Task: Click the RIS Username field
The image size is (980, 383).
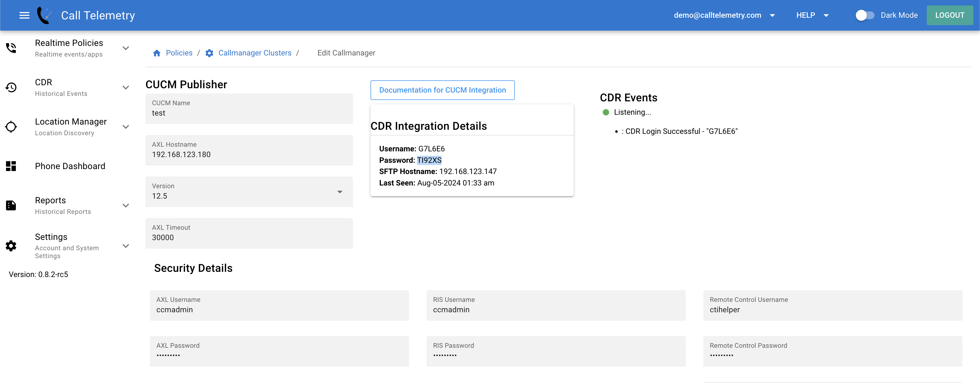Action: [x=556, y=305]
